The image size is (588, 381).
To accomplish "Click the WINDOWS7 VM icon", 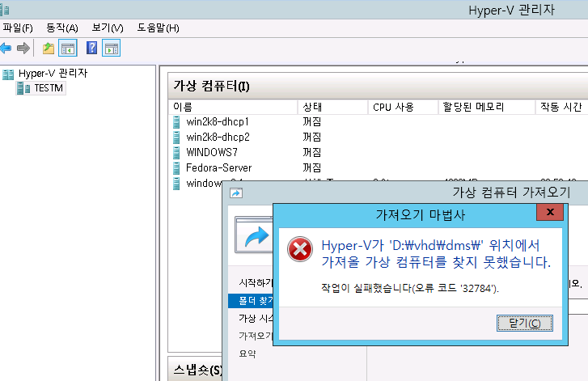I will (176, 153).
